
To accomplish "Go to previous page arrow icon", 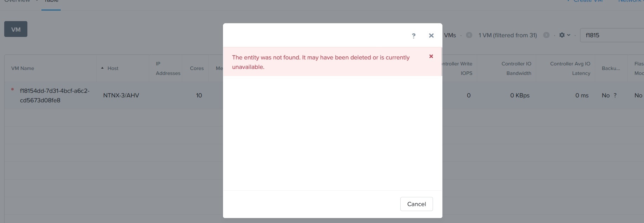I will point(469,35).
